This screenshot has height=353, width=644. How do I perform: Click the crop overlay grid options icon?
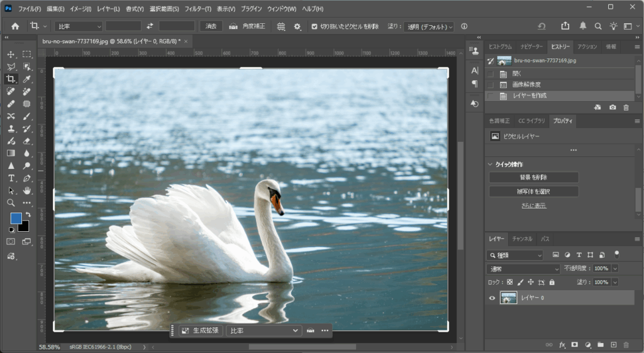coord(281,26)
